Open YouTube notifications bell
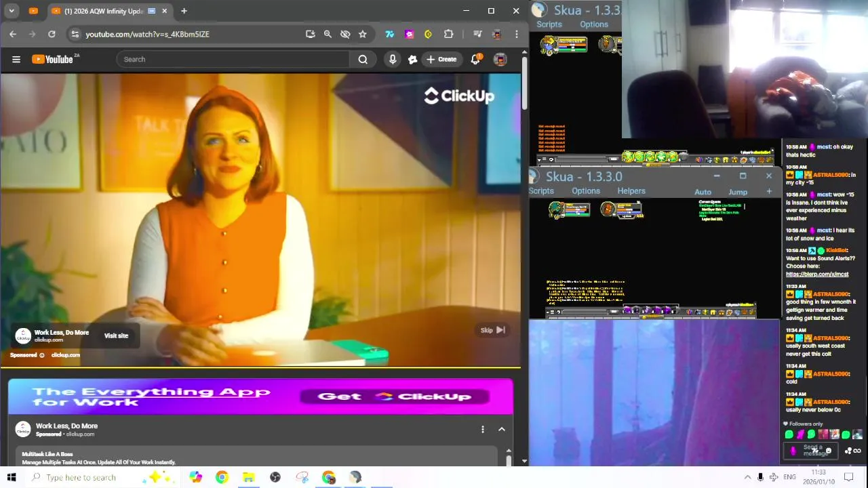 (x=475, y=59)
